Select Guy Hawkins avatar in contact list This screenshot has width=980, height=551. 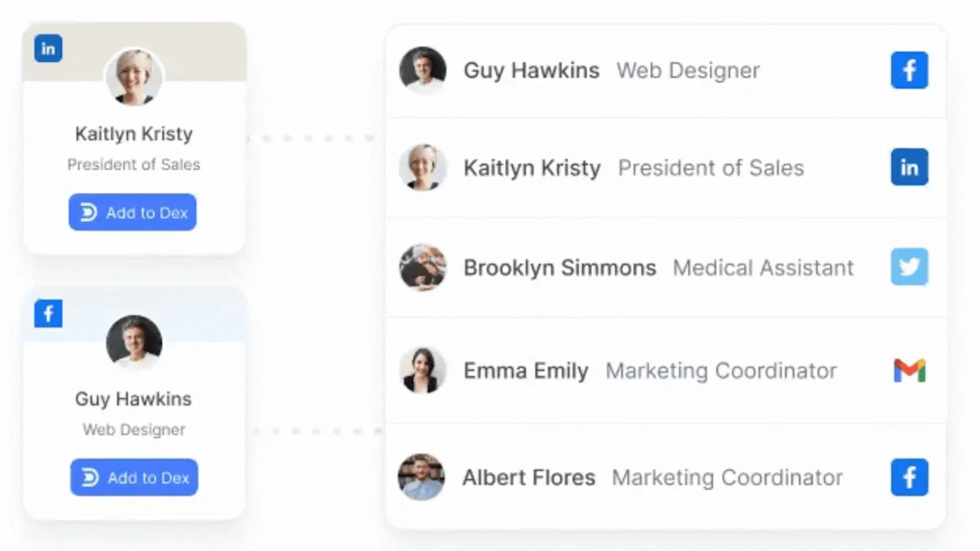coord(422,70)
